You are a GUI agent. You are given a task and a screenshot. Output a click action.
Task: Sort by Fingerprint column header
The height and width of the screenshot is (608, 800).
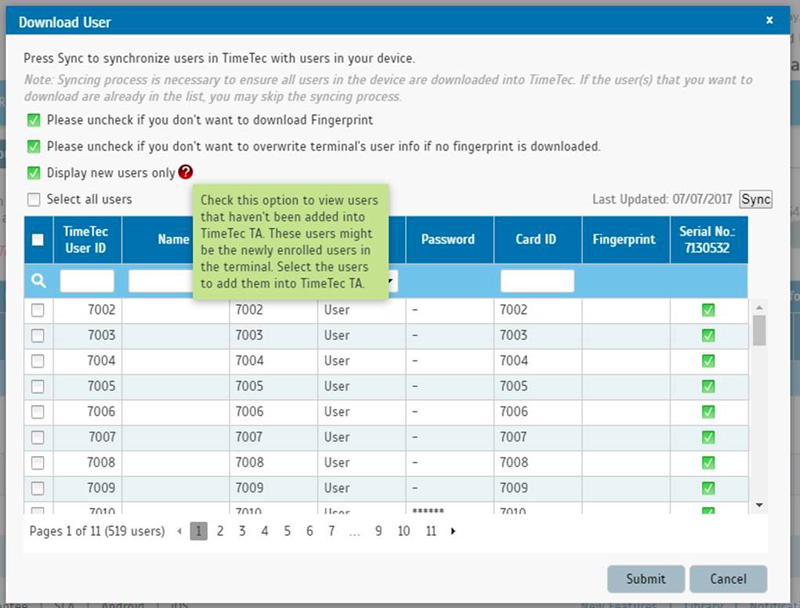[624, 240]
